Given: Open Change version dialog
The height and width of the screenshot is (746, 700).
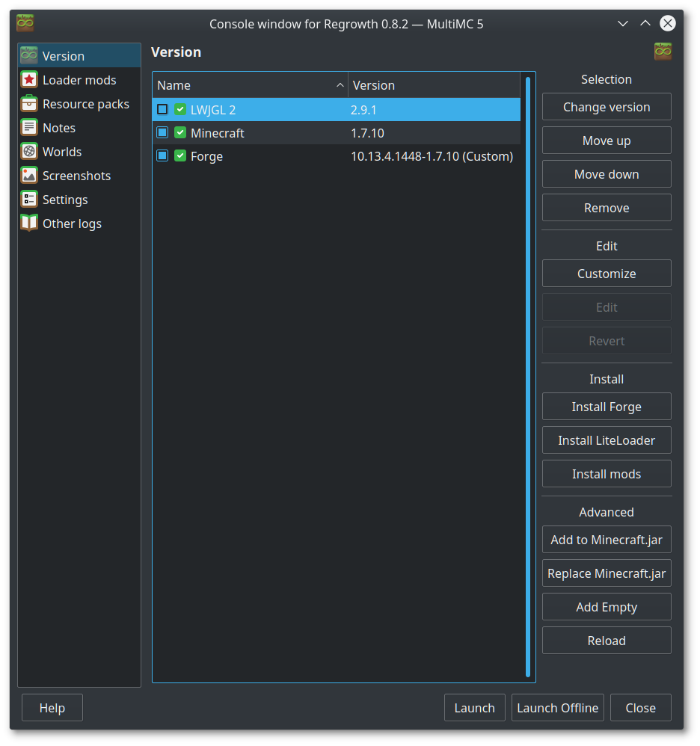Looking at the screenshot, I should point(606,106).
